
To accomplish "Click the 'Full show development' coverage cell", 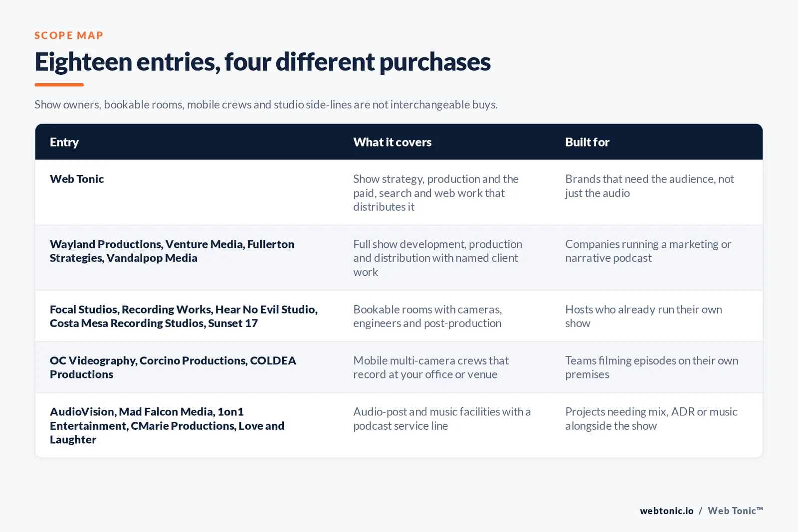I will pyautogui.click(x=438, y=258).
